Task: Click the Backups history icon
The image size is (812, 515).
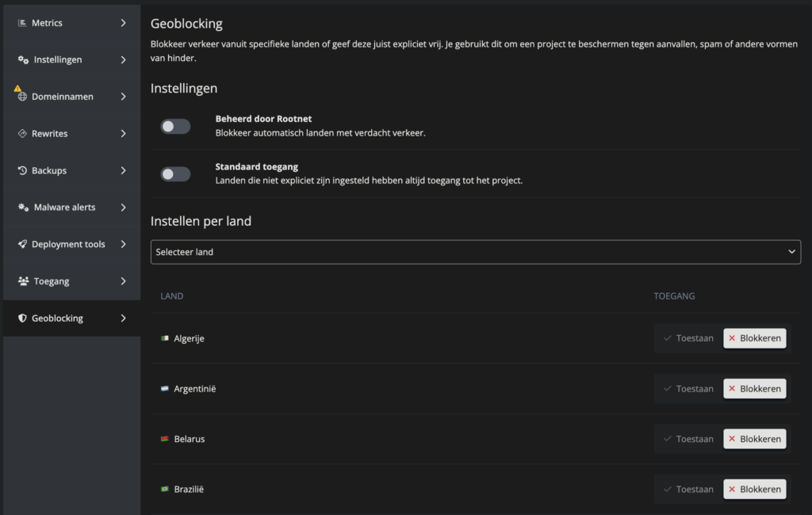Action: point(22,170)
